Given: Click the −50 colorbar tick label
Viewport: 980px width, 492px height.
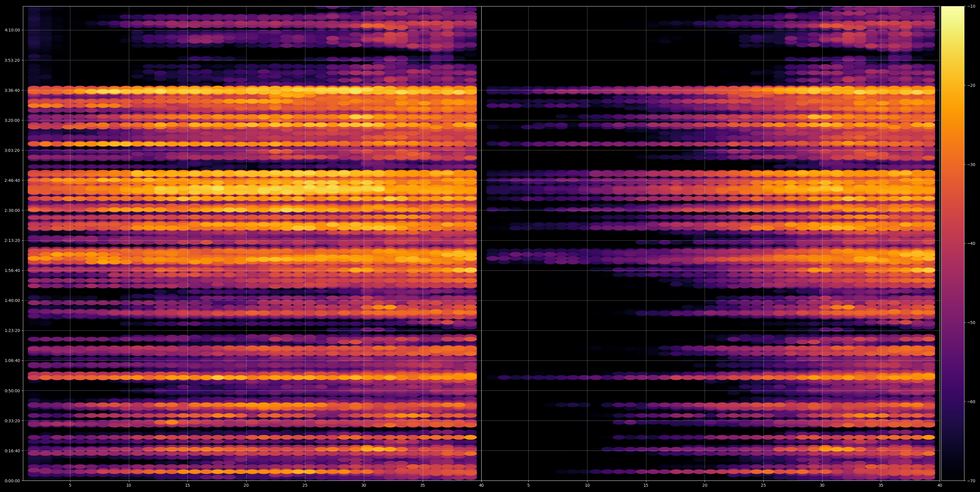Looking at the screenshot, I should [x=971, y=322].
